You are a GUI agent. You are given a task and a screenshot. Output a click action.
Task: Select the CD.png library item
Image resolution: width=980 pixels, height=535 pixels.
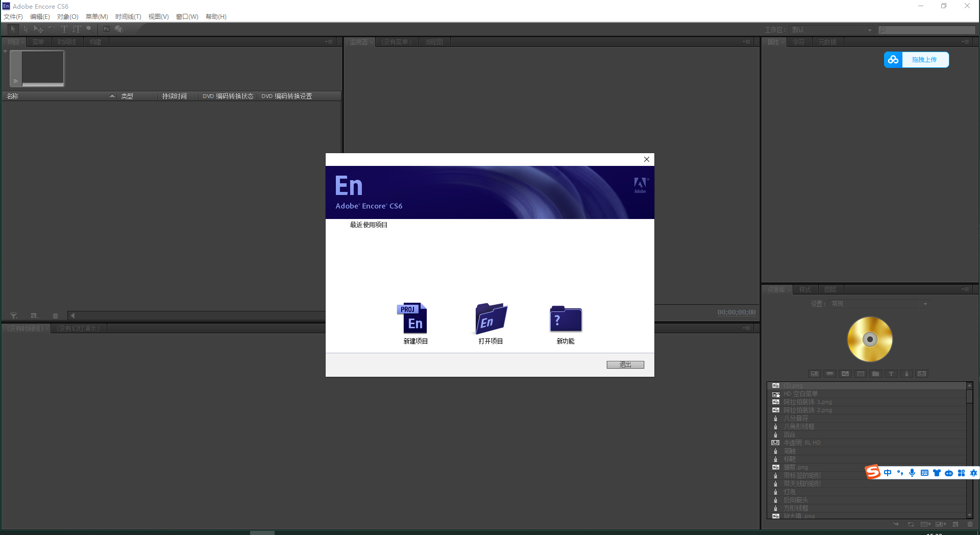[x=867, y=385]
